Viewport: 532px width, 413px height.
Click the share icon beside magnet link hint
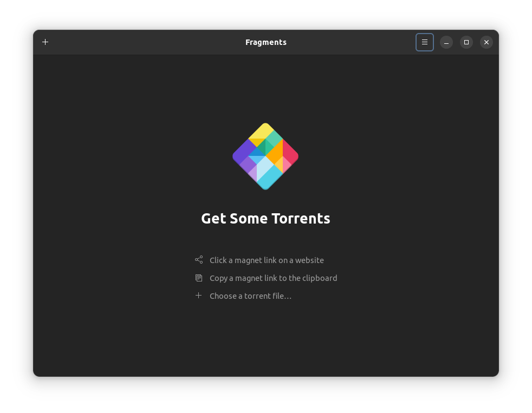[x=199, y=260]
